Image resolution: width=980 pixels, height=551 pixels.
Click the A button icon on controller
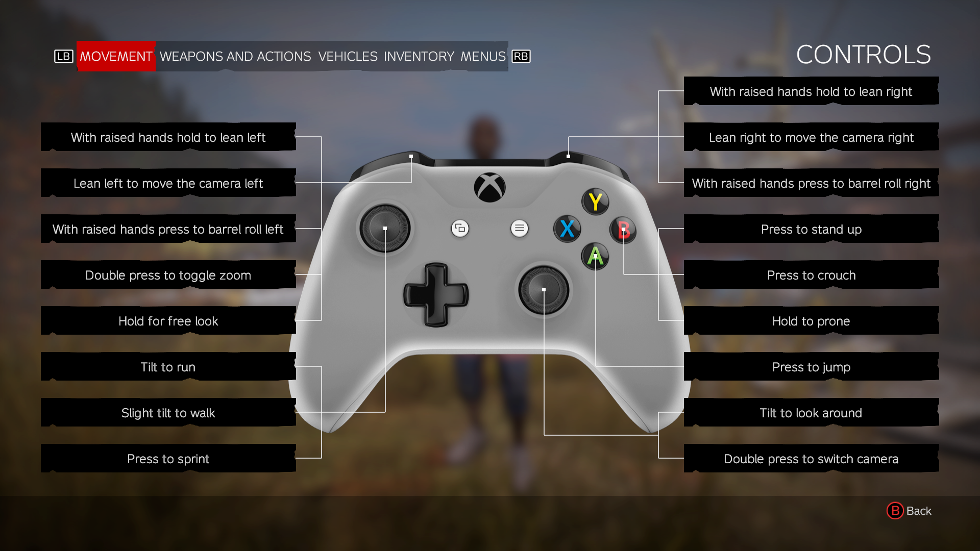592,257
